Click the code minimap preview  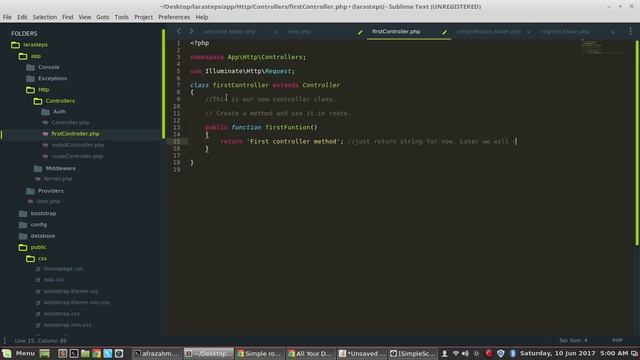coord(602,47)
